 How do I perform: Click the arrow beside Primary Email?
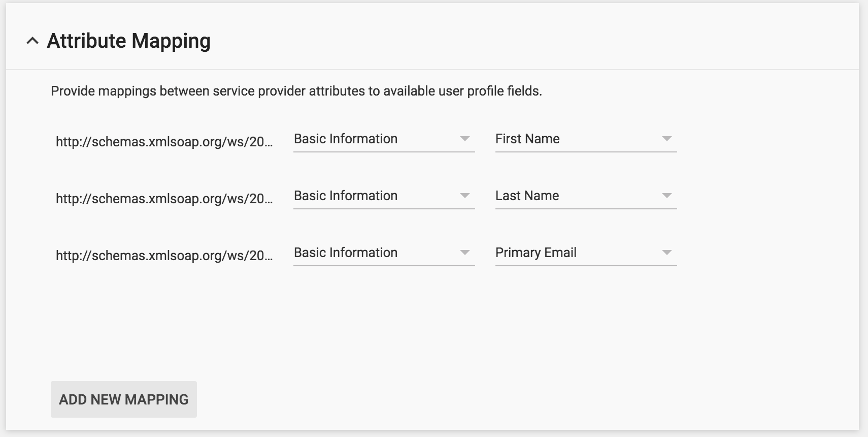coord(667,253)
